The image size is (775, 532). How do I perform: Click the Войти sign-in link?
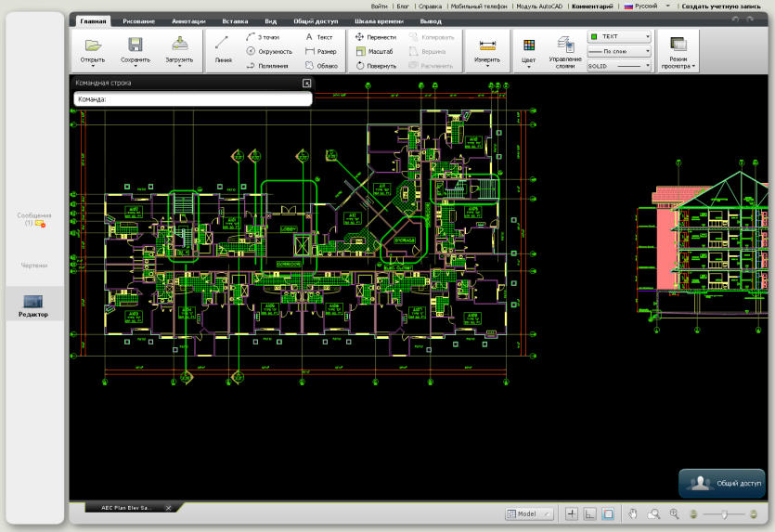click(379, 6)
